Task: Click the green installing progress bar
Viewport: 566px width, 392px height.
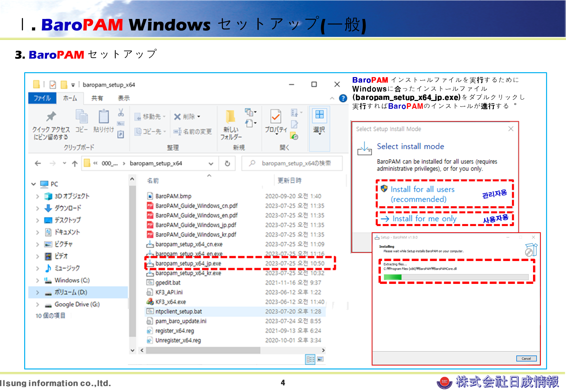Action: pyautogui.click(x=456, y=277)
